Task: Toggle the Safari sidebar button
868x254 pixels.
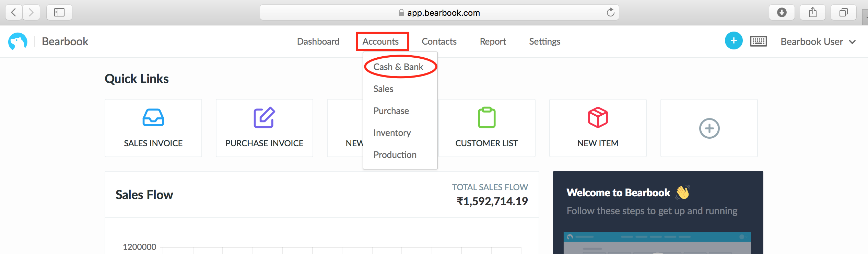Action: pyautogui.click(x=59, y=13)
